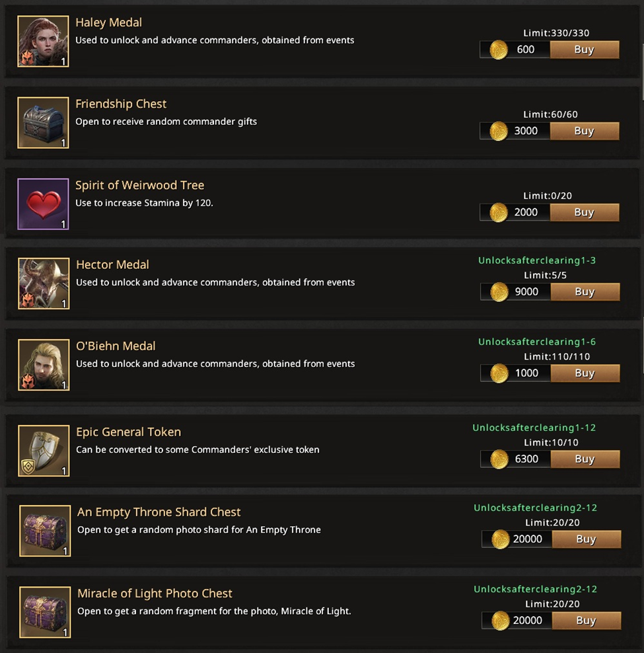644x653 pixels.
Task: Buy the Epic General Token for 6300
Action: click(x=585, y=459)
